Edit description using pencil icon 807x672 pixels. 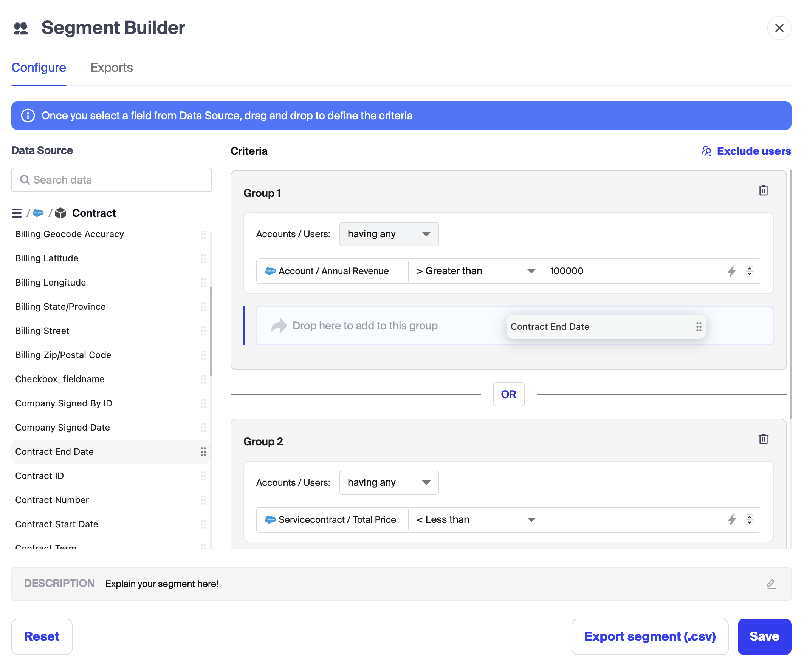[x=771, y=584]
